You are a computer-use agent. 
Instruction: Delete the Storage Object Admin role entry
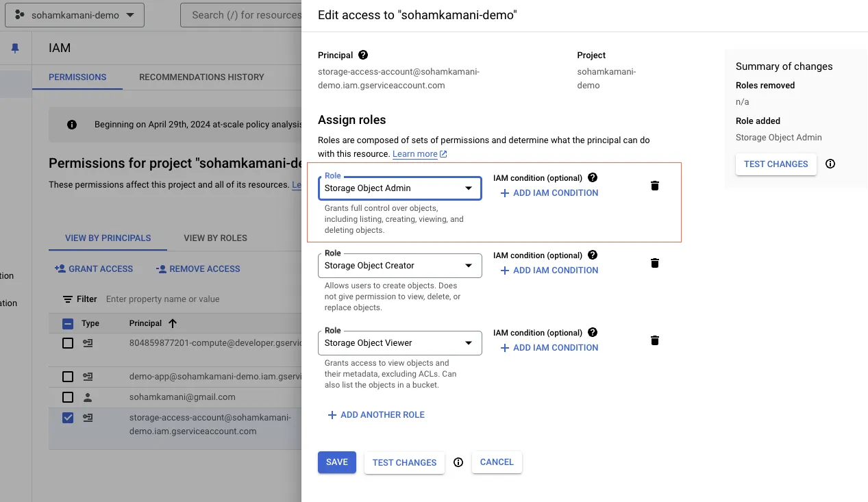click(x=654, y=185)
